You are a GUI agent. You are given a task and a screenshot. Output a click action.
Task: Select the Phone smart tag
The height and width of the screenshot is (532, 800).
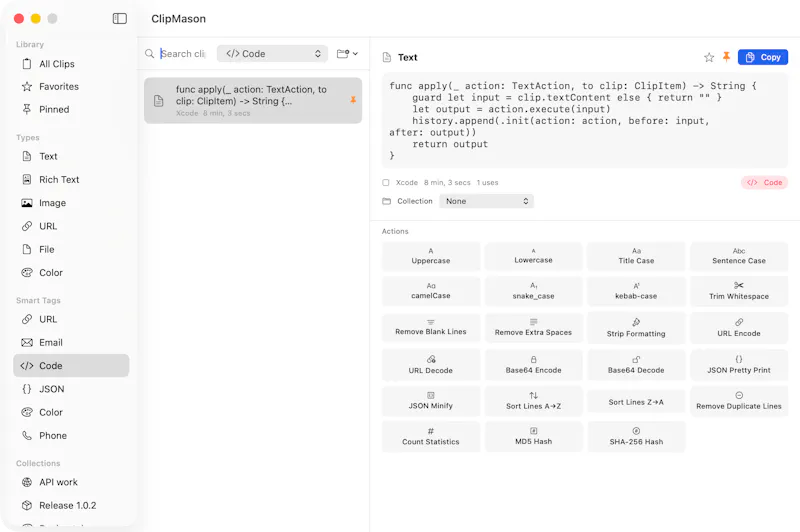pyautogui.click(x=71, y=436)
